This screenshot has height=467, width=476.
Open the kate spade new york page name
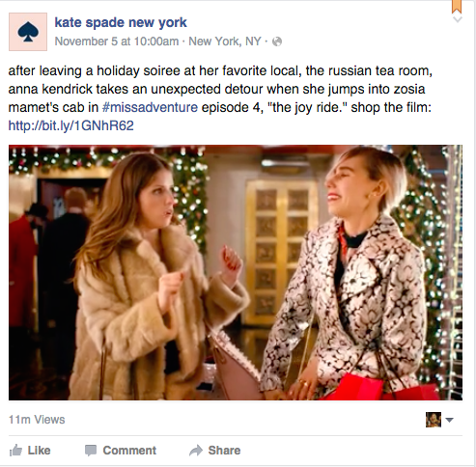tap(121, 22)
